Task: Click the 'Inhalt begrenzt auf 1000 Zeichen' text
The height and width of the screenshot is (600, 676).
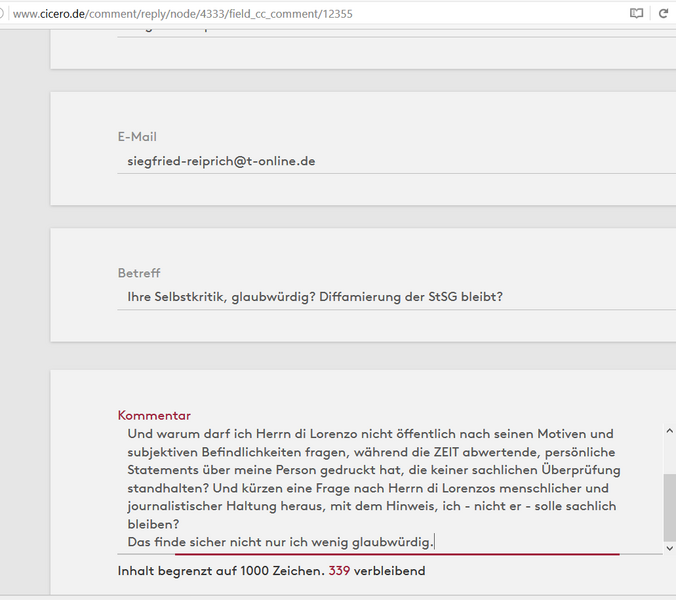Action: 220,571
